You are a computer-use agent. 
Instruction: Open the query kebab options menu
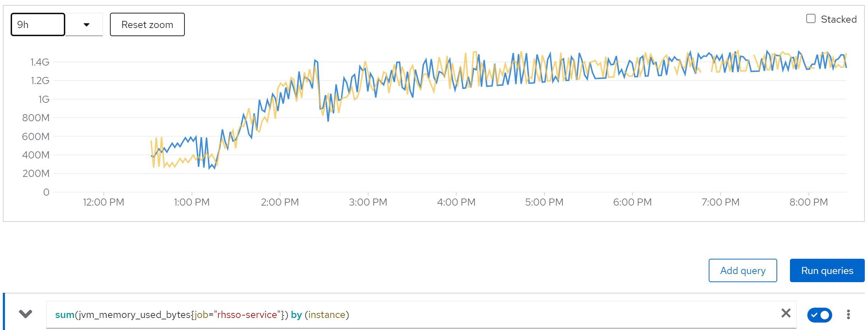[848, 314]
